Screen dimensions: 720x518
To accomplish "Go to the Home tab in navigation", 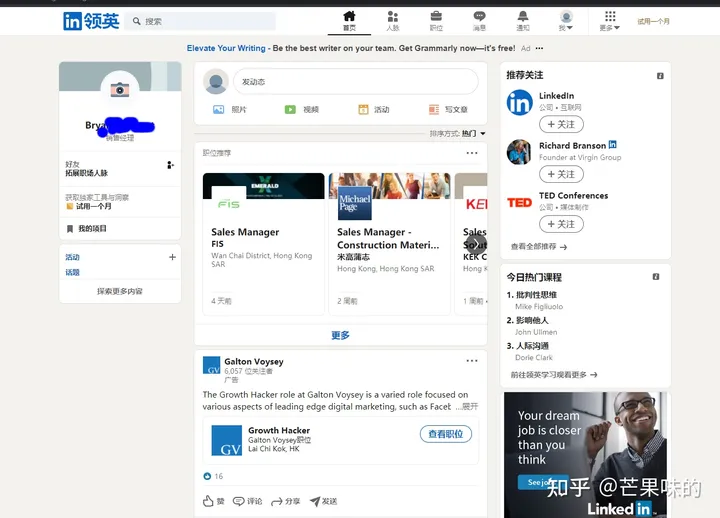I will pyautogui.click(x=349, y=21).
